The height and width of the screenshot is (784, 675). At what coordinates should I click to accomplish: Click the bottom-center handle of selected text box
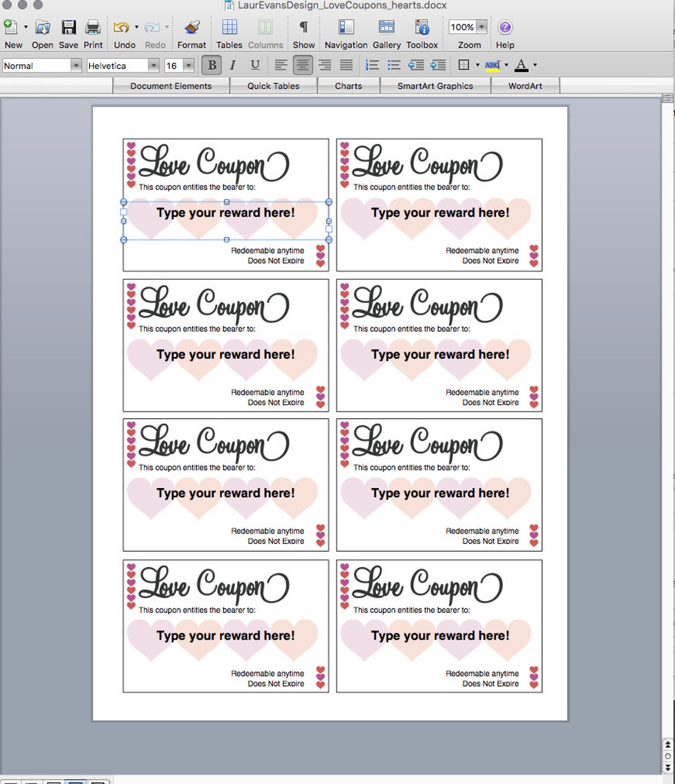227,240
